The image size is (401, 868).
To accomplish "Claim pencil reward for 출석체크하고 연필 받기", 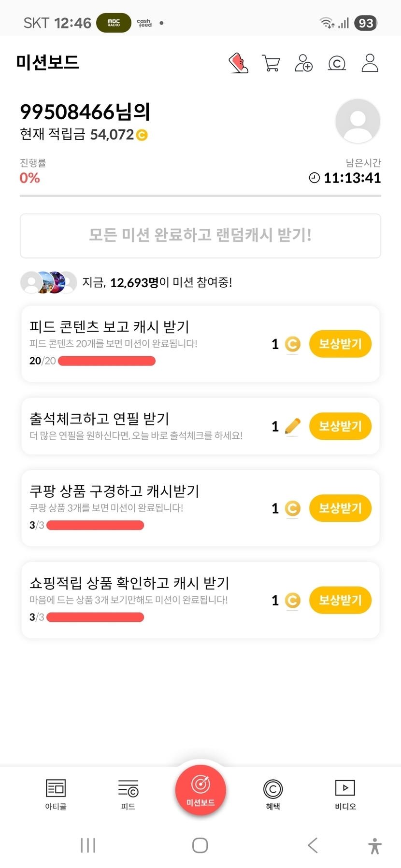I will [340, 426].
